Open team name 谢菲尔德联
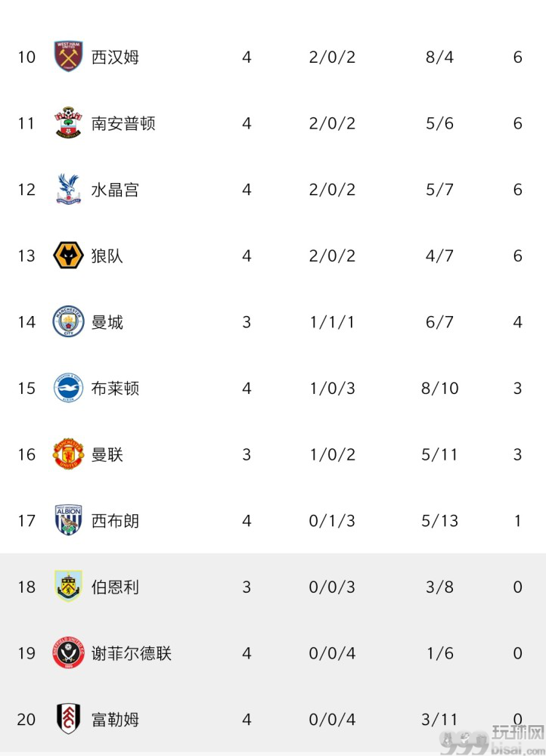 click(132, 653)
